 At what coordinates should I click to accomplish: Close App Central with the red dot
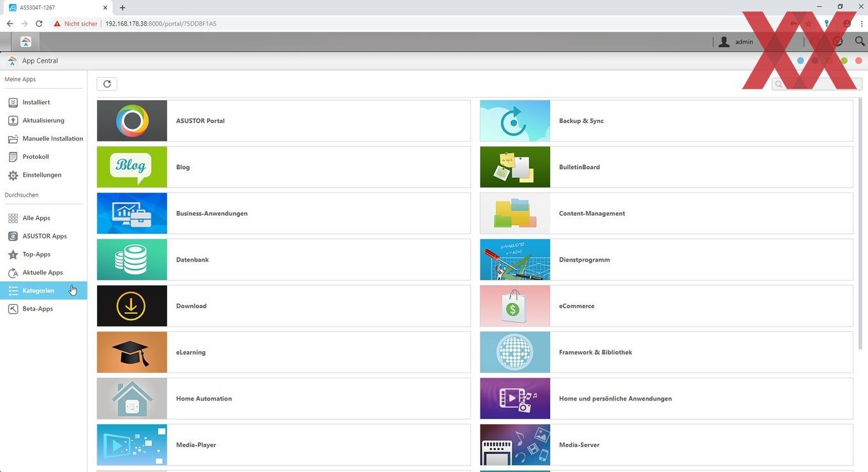pos(858,61)
